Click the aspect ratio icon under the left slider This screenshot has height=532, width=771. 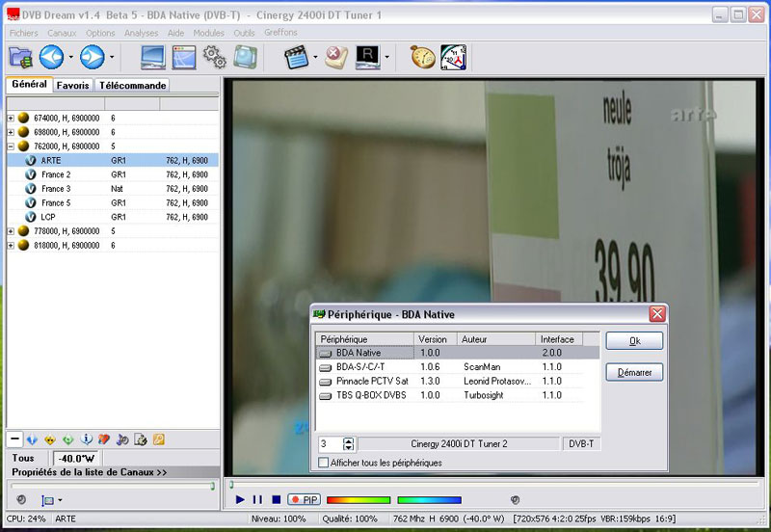[47, 500]
